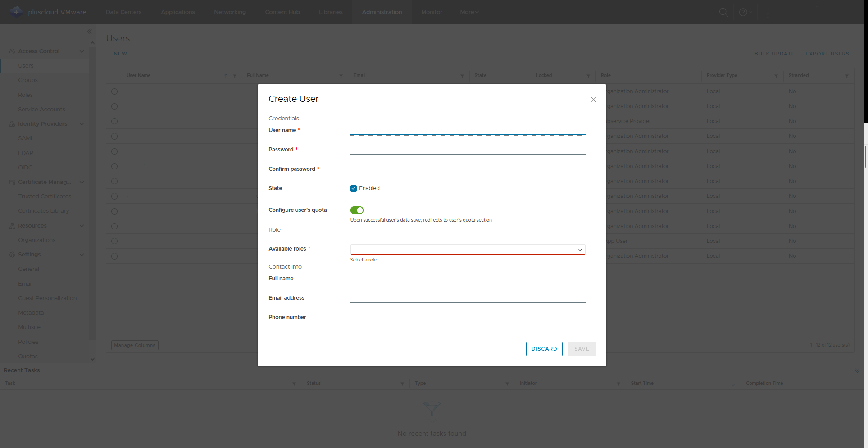868x448 pixels.
Task: Click the Email address input field
Action: [468, 297]
